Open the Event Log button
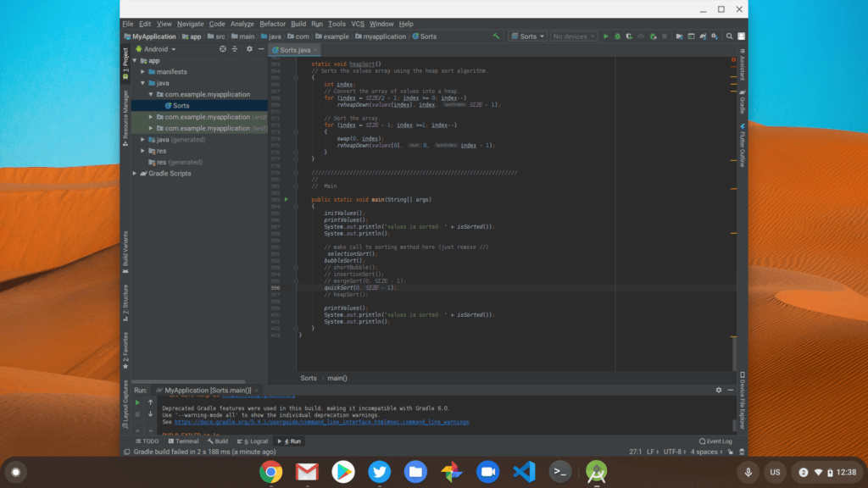 click(x=715, y=441)
